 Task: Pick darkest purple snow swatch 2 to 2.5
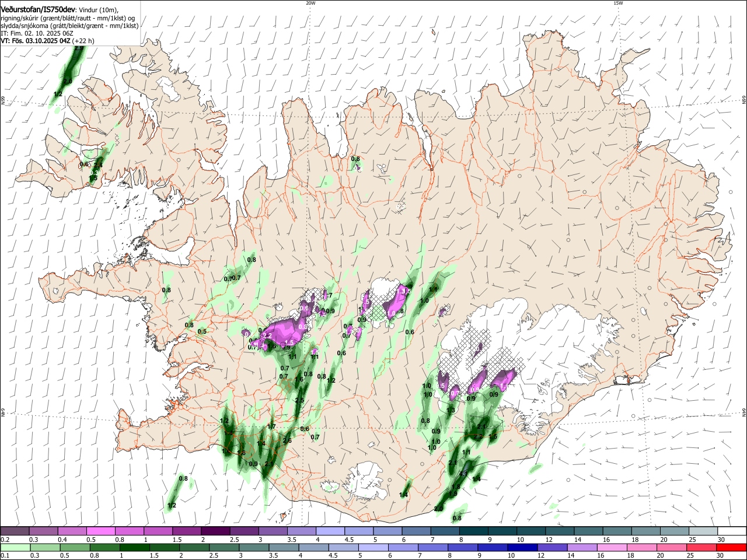tap(215, 531)
